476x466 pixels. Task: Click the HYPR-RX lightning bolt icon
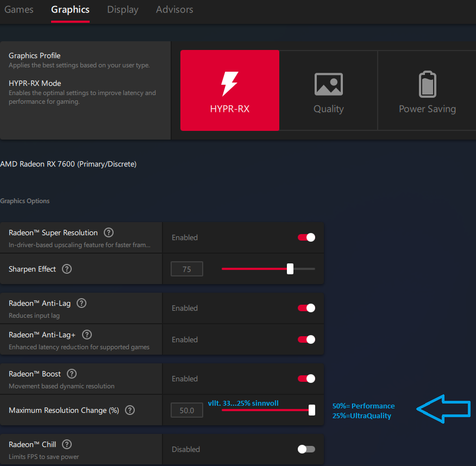tap(230, 84)
